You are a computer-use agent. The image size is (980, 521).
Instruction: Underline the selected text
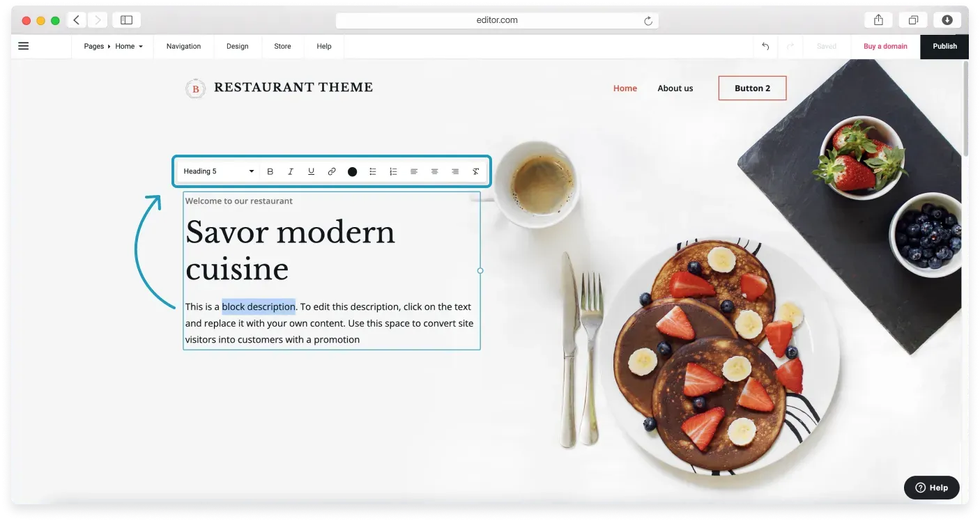(x=311, y=171)
